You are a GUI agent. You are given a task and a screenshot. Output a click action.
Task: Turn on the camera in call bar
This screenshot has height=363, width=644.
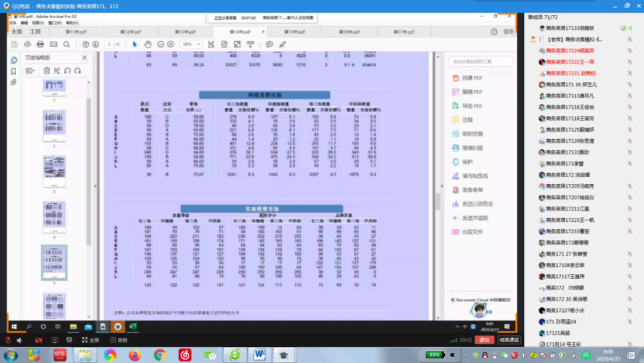click(39, 340)
